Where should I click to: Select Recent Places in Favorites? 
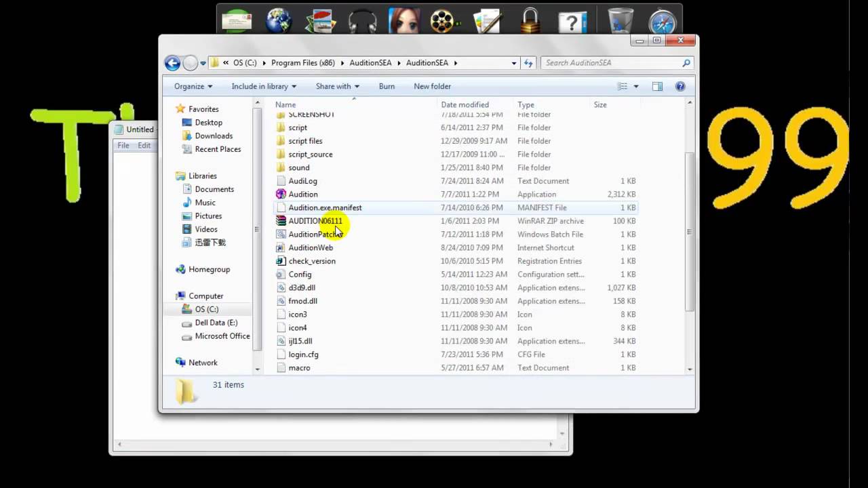pyautogui.click(x=218, y=149)
